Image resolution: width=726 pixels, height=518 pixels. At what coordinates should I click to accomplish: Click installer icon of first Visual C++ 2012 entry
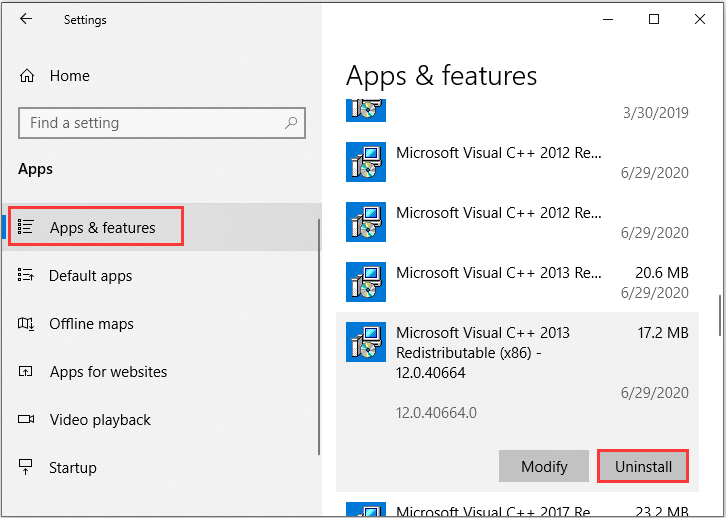(366, 162)
